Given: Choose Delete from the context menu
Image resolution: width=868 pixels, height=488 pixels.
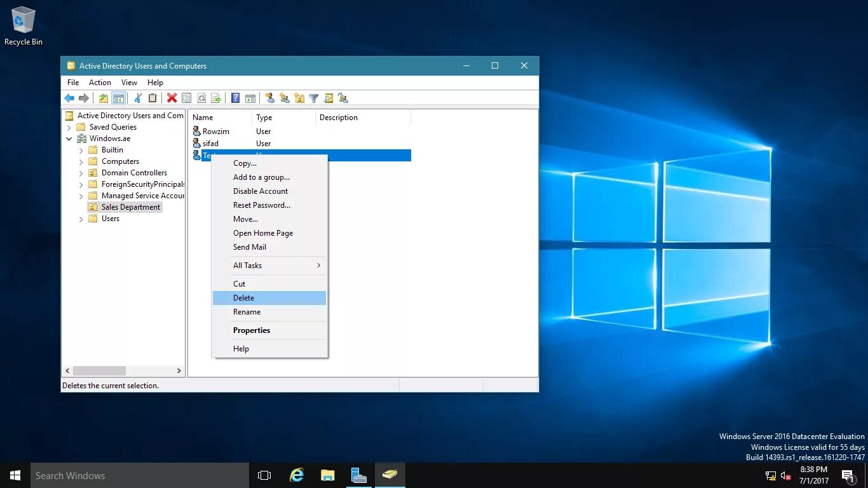Looking at the screenshot, I should (269, 298).
